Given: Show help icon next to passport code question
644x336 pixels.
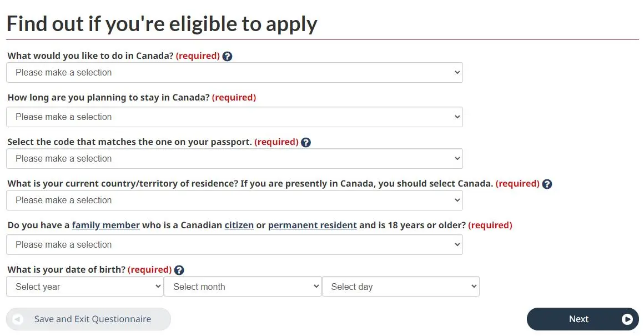Looking at the screenshot, I should [x=305, y=142].
